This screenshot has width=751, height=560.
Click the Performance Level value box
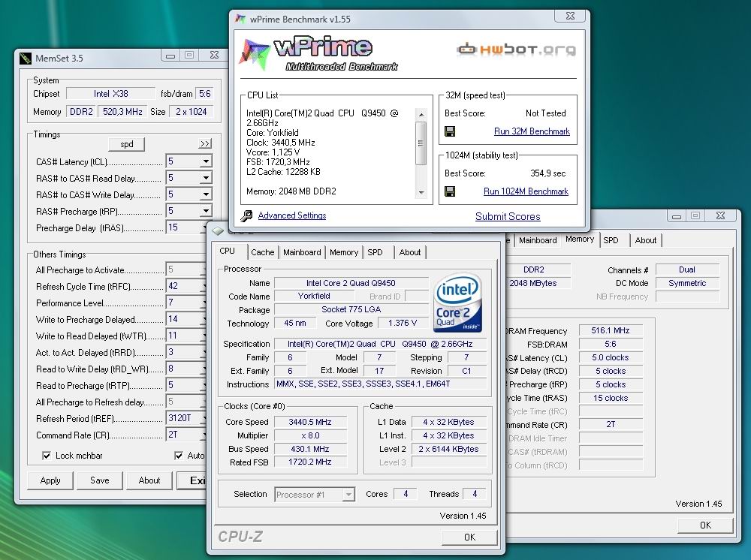pos(185,303)
